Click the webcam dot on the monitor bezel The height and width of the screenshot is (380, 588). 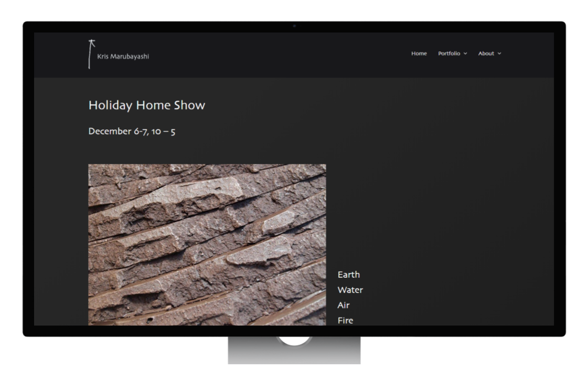coord(294,26)
